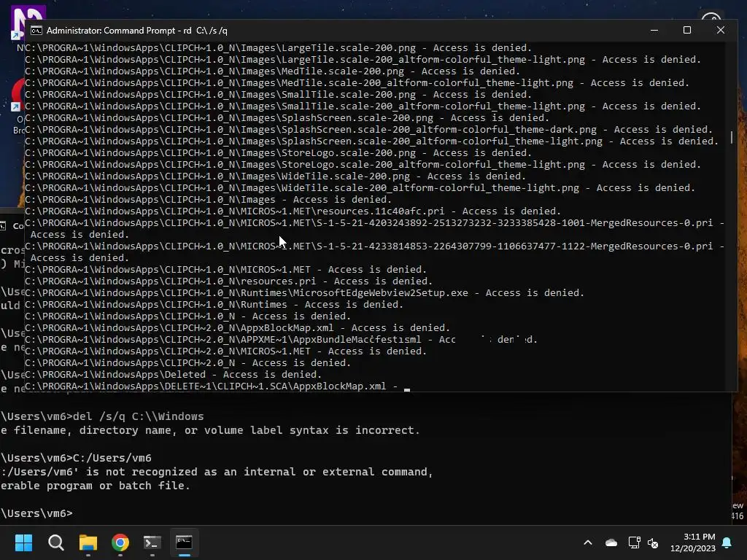
Task: Click the 'del /s/q C:\\Windows' command line
Action: pyautogui.click(x=102, y=416)
